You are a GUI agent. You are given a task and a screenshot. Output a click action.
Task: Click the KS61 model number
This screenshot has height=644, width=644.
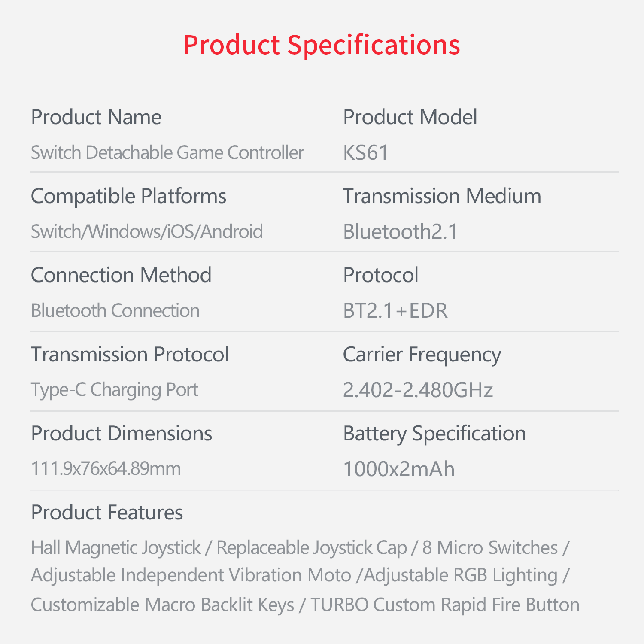click(x=366, y=153)
